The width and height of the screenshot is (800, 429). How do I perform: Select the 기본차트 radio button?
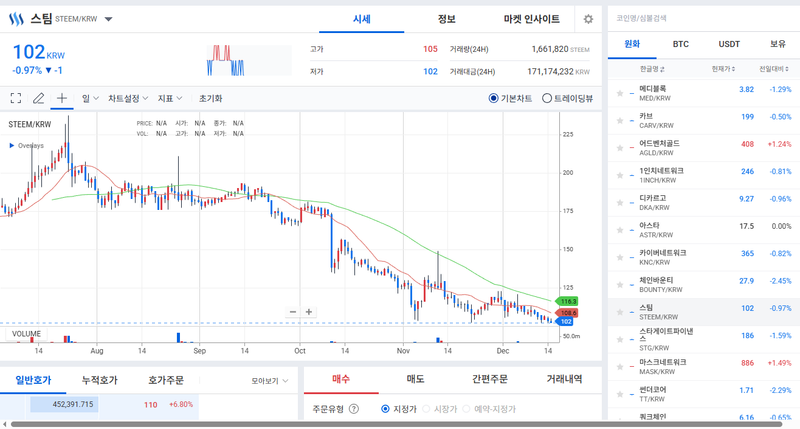tap(494, 98)
